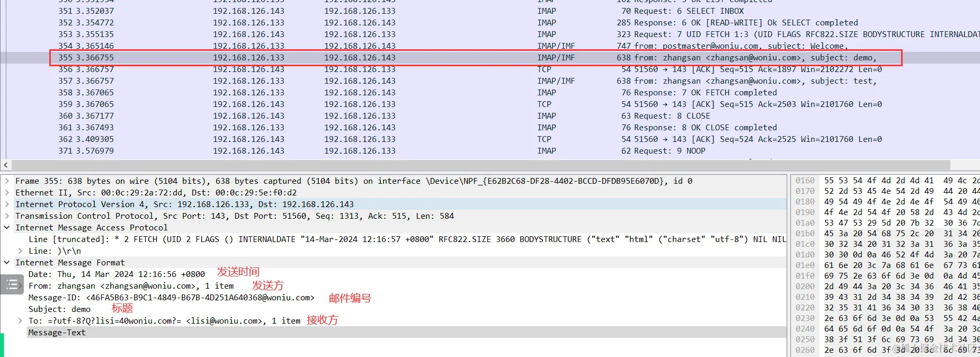Expand Internet Protocol Version 4 node
Image resolution: width=980 pixels, height=357 pixels.
(x=7, y=204)
